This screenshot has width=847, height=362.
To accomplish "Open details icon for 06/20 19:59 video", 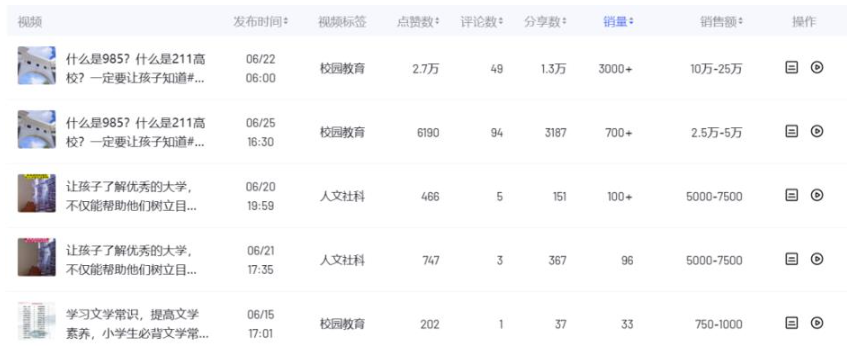I will coord(791,195).
